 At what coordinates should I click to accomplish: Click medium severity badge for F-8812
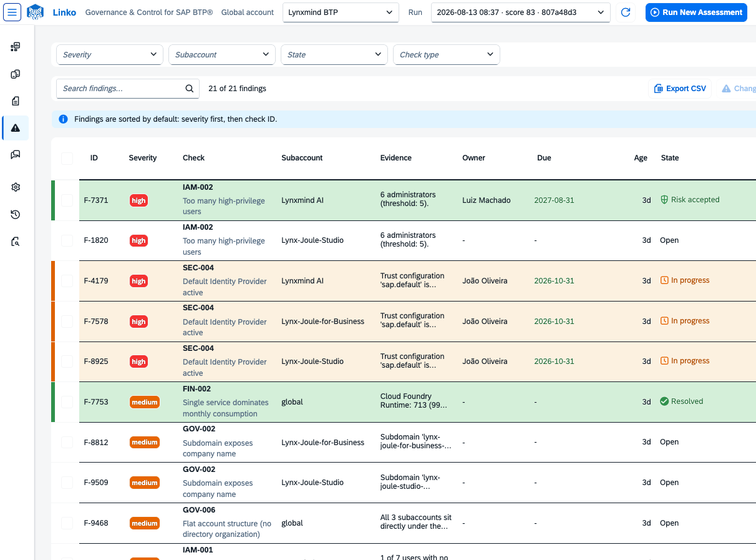pos(144,442)
